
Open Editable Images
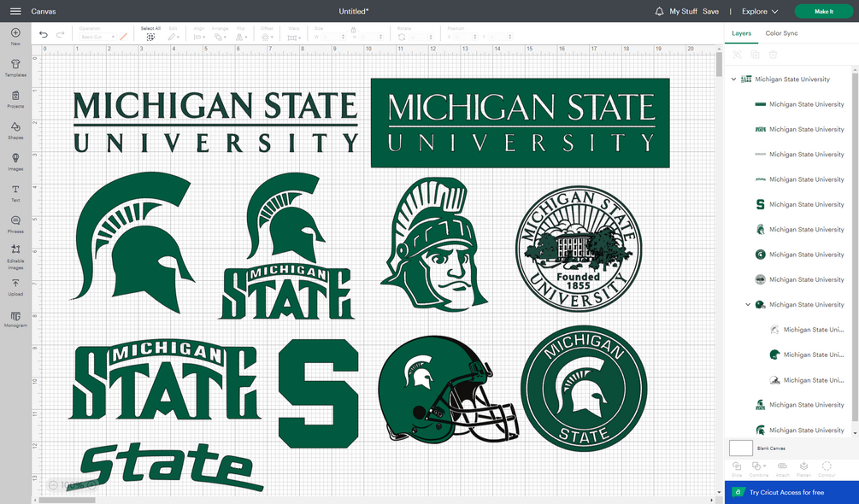tap(15, 257)
